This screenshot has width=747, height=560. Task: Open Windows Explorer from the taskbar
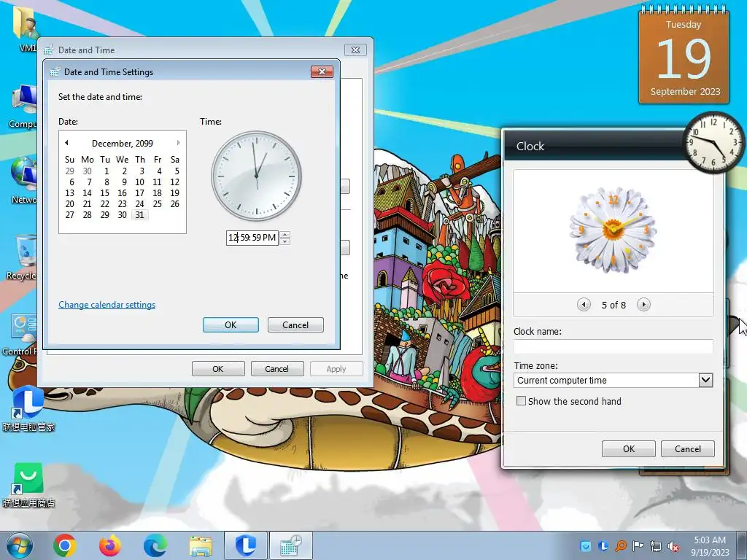pos(201,546)
